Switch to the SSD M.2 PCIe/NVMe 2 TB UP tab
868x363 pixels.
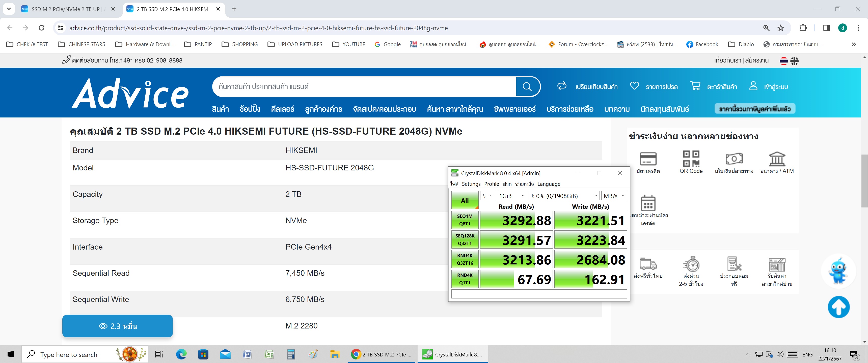pos(68,9)
